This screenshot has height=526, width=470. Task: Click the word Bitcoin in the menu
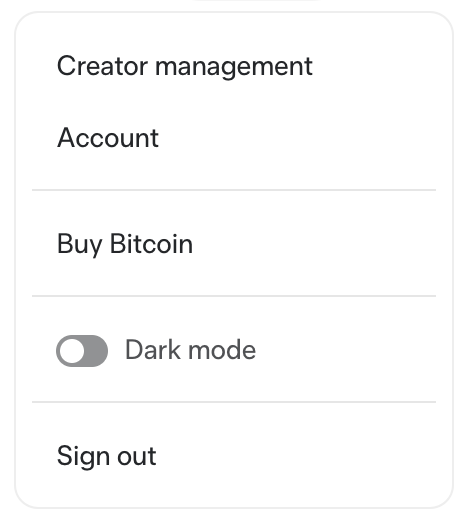[x=151, y=243]
